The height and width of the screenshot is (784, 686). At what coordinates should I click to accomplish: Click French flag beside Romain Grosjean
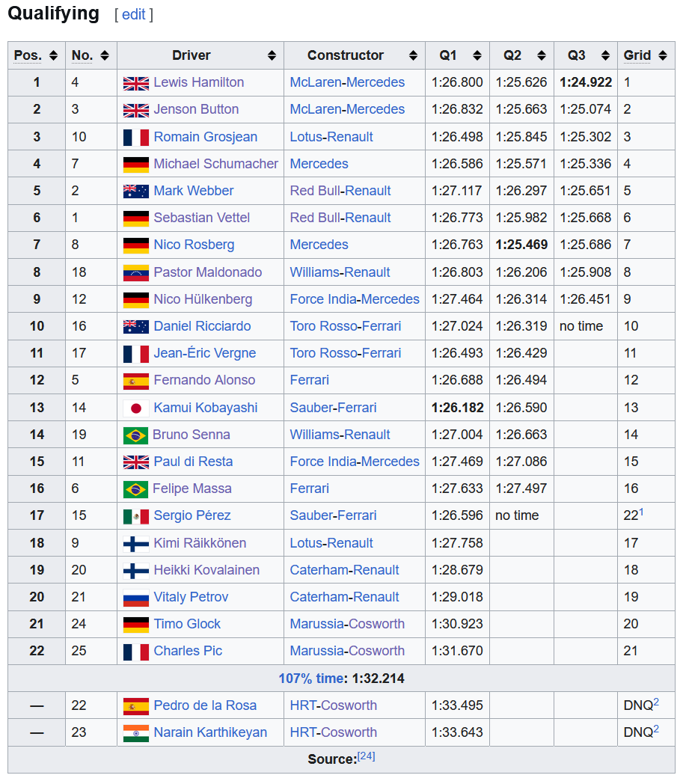click(136, 138)
